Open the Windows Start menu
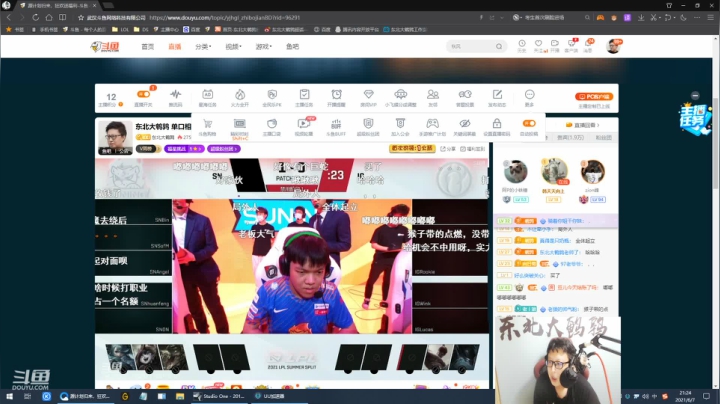Screen dimensions: 720x404 [x=9, y=396]
